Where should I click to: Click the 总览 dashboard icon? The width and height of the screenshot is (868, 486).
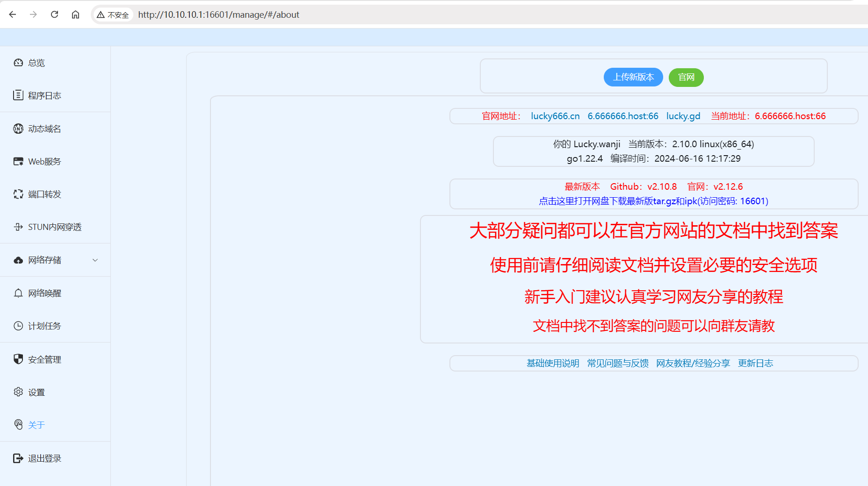pos(18,63)
